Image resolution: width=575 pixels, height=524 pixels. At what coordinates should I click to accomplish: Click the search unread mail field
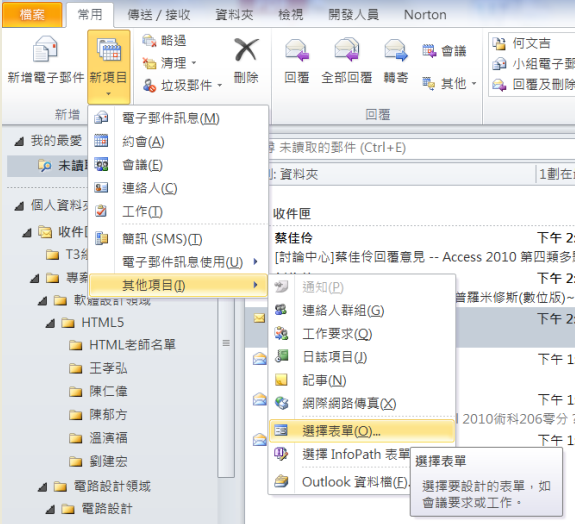tap(421, 148)
